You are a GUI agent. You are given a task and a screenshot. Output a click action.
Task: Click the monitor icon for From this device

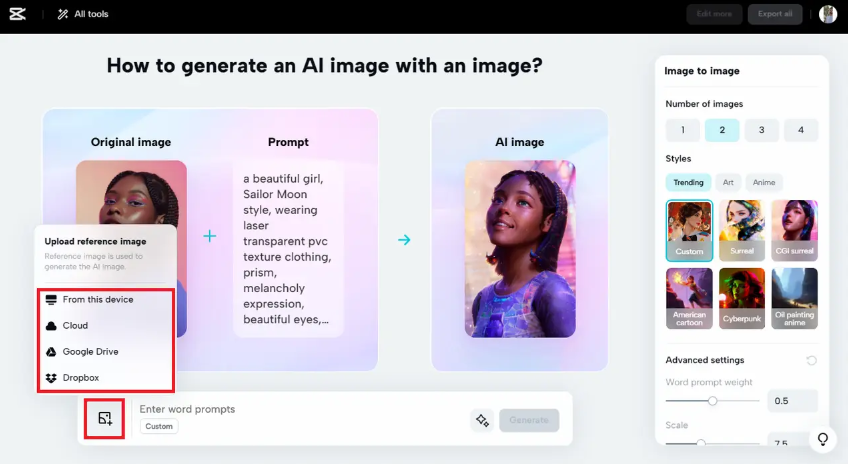(51, 300)
